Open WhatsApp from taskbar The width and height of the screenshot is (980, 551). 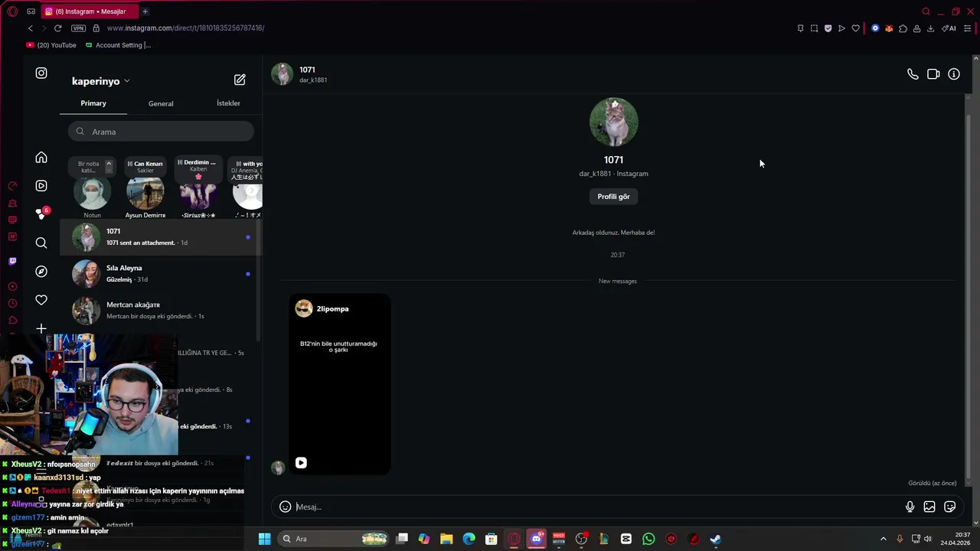(x=648, y=539)
